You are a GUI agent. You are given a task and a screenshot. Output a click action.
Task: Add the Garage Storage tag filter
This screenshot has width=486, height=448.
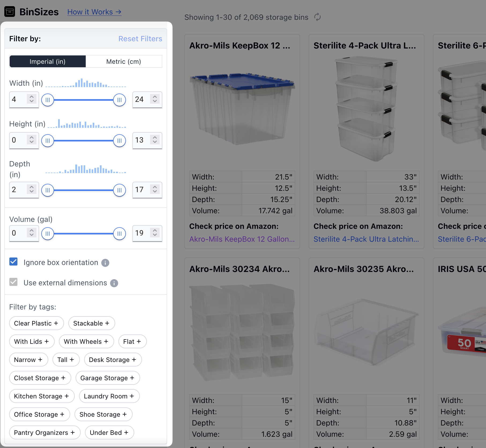[107, 378]
